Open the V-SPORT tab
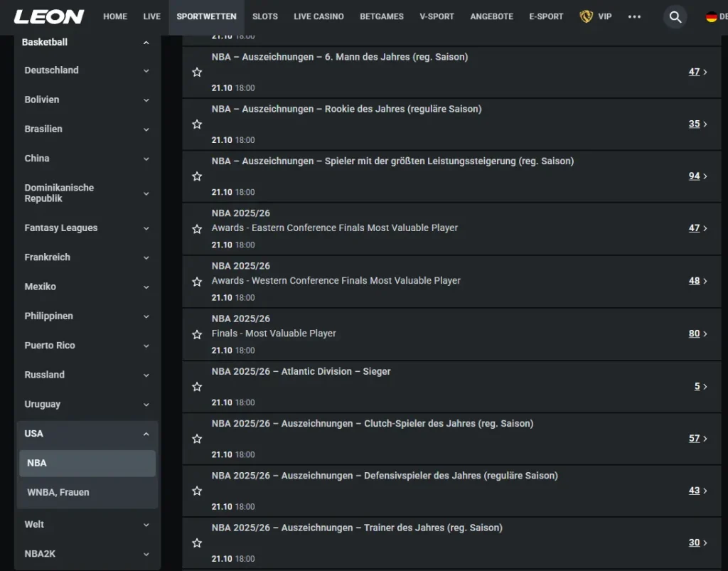This screenshot has width=728, height=571. [x=437, y=17]
